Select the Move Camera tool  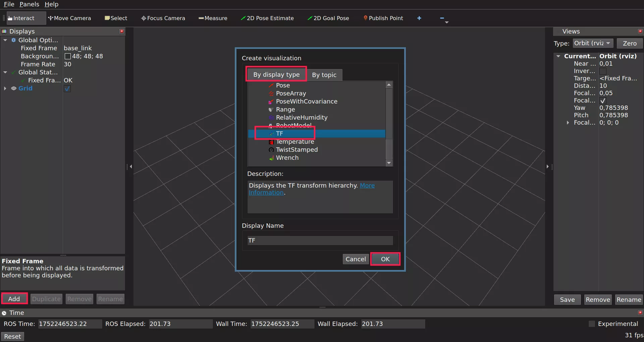(69, 18)
